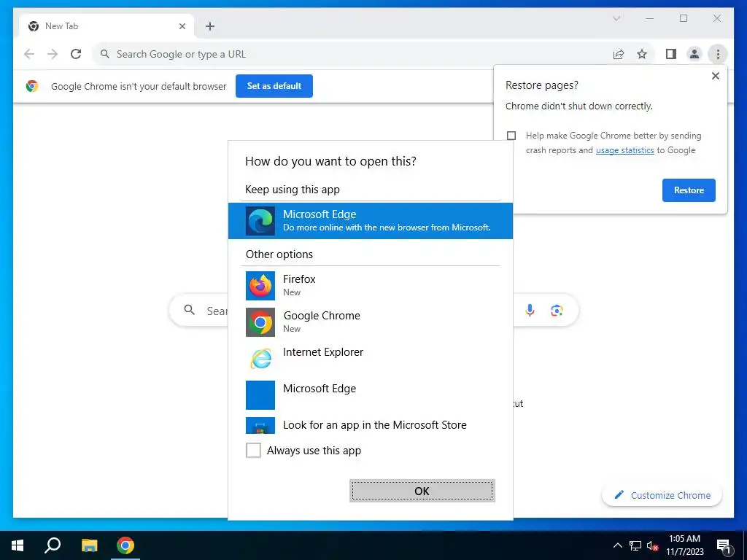Dismiss the Restore pages popup
The image size is (747, 560).
pos(715,76)
